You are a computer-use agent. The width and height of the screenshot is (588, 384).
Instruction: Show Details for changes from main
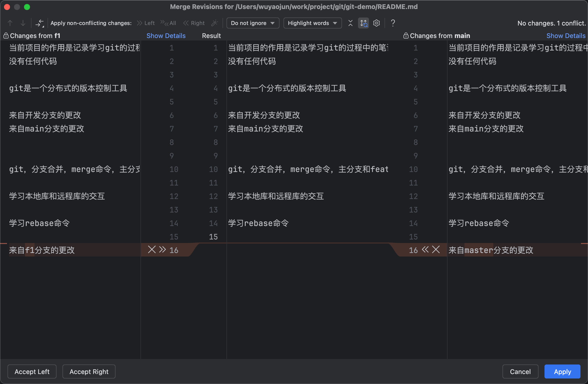tap(566, 36)
